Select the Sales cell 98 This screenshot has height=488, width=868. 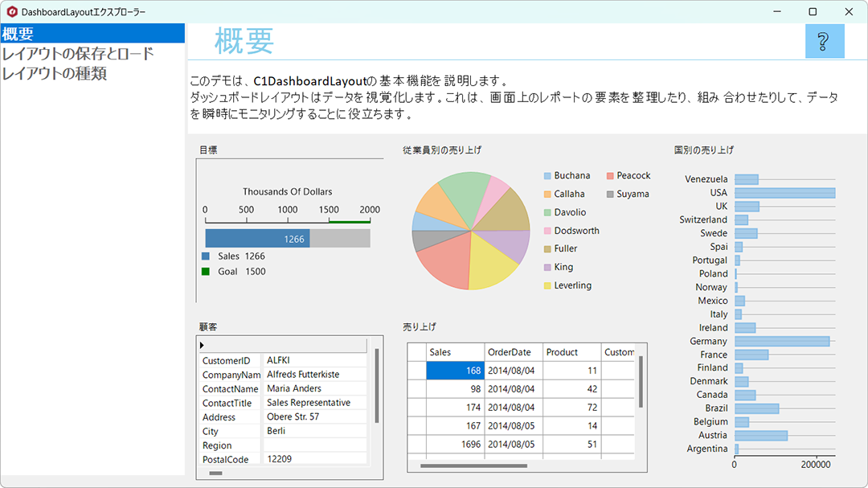tap(456, 389)
